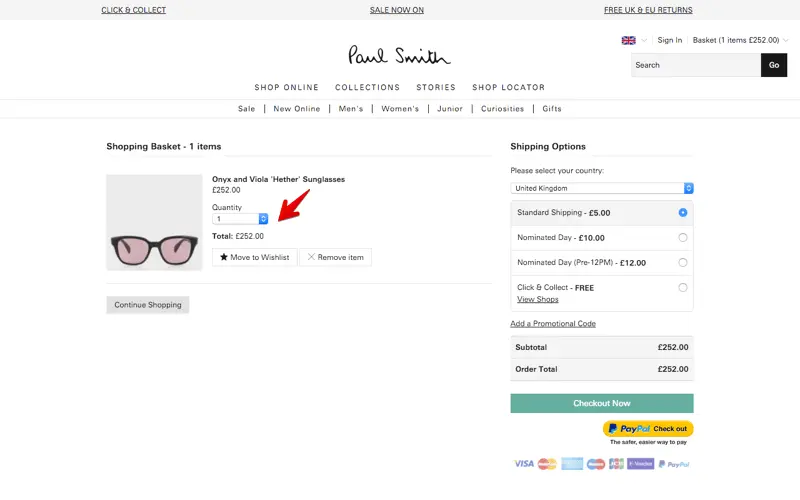Screen dimensions: 800x500
Task: Open the Shop Locator menu
Action: (x=508, y=87)
